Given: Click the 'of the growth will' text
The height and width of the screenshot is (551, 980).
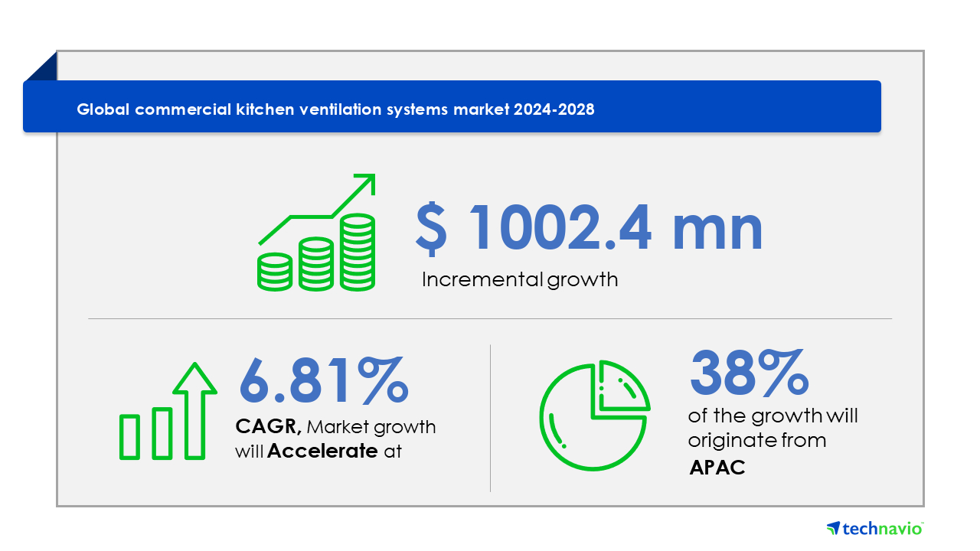Looking at the screenshot, I should click(x=773, y=416).
